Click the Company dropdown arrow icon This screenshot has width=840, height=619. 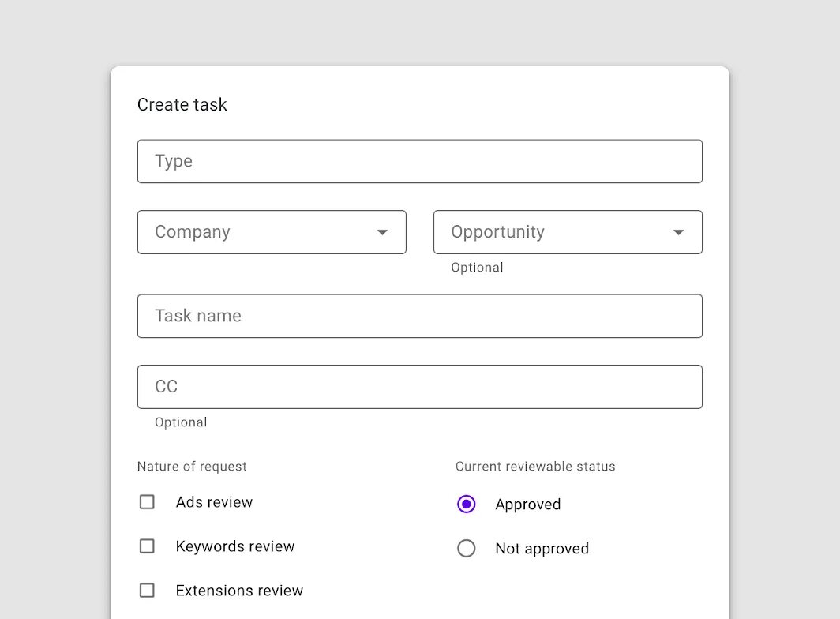point(382,232)
